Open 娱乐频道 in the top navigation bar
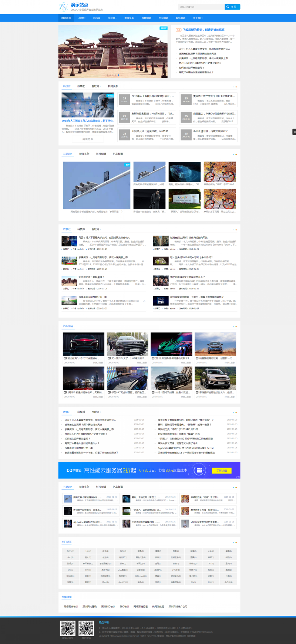This screenshot has width=296, height=644. point(180,18)
